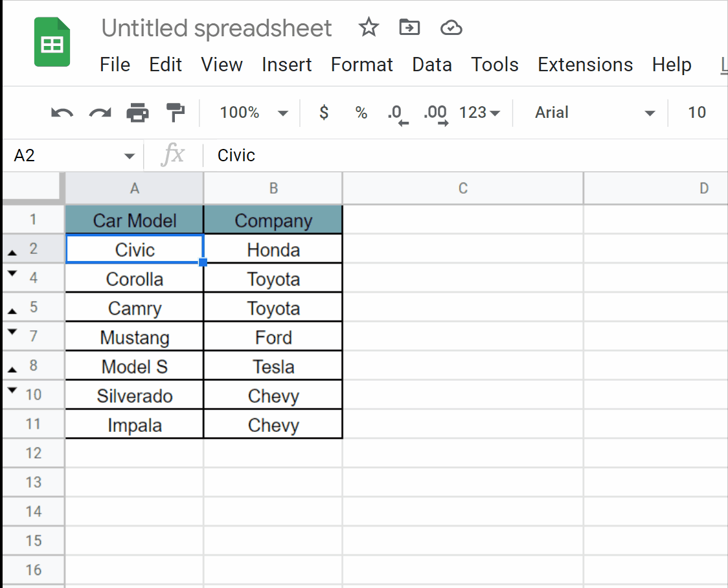This screenshot has height=588, width=728.
Task: Open the Format menu
Action: (361, 64)
